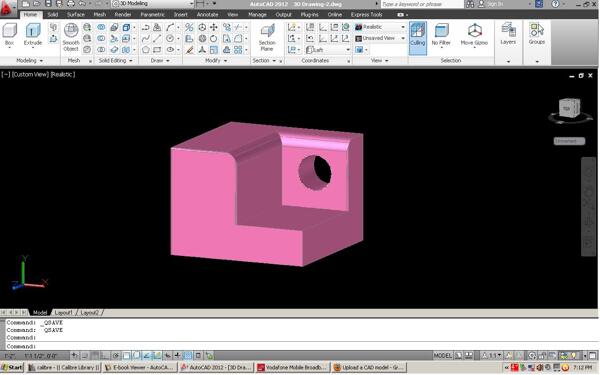Screen dimensions: 600x375
Task: Select the solid Union tool
Action: pos(101,28)
